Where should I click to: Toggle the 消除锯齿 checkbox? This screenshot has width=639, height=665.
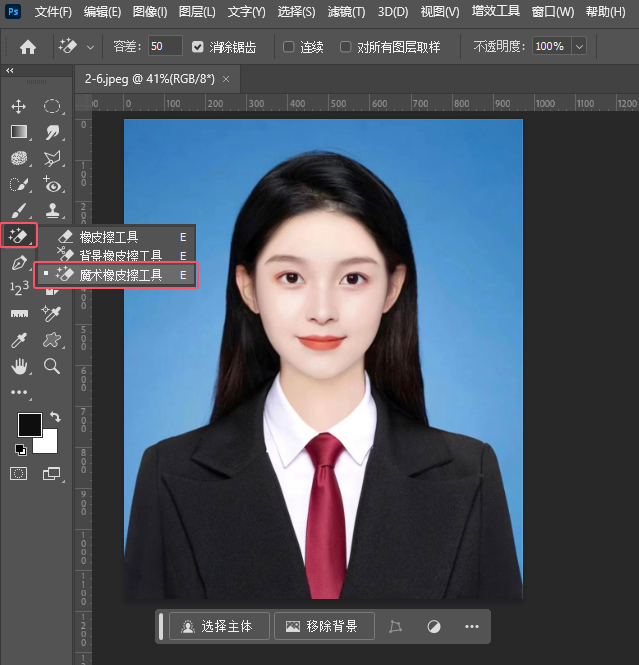point(198,47)
